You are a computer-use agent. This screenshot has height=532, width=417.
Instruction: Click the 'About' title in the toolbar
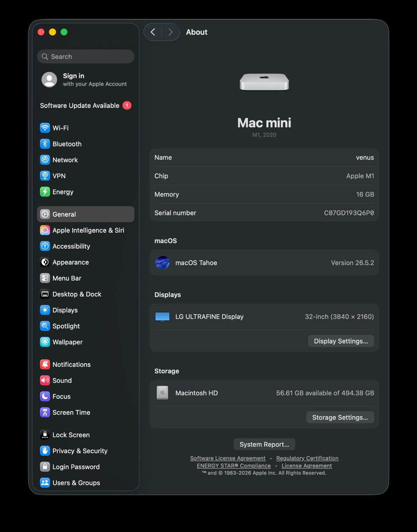196,32
